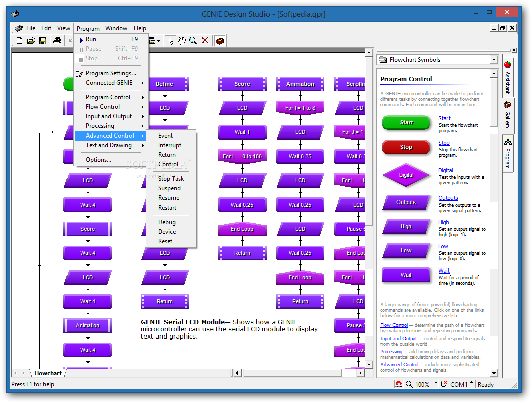Click the Outputs symbol in gallery

tap(406, 202)
